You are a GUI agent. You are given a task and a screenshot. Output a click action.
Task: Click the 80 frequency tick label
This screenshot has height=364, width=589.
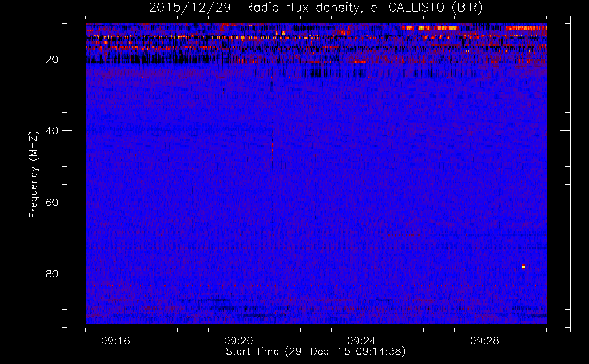tap(52, 274)
